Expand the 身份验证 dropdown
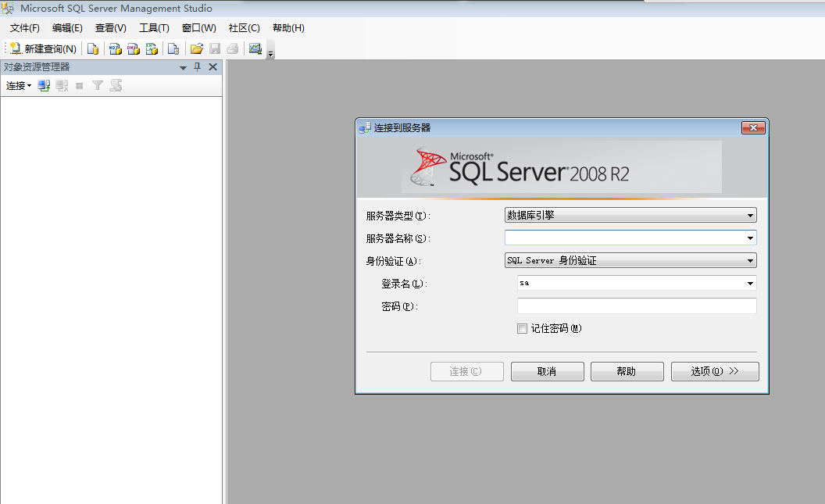 750,261
